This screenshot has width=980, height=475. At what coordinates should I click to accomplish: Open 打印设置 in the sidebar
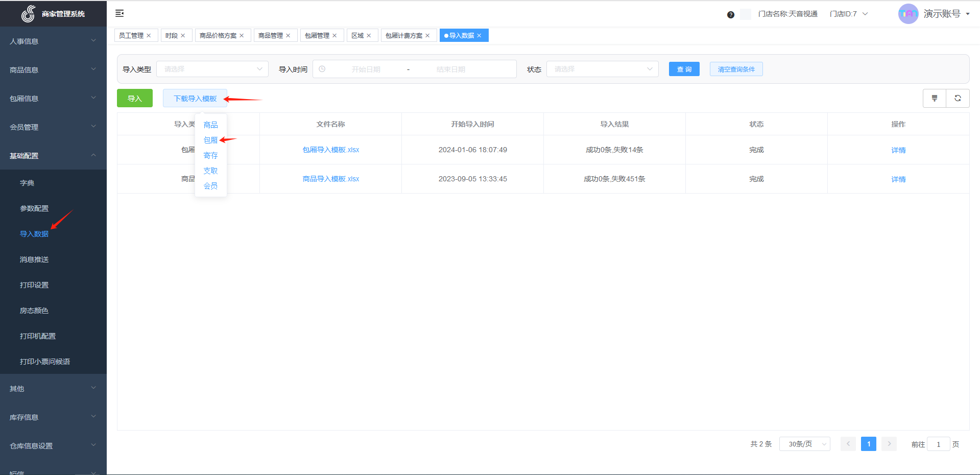(34, 285)
